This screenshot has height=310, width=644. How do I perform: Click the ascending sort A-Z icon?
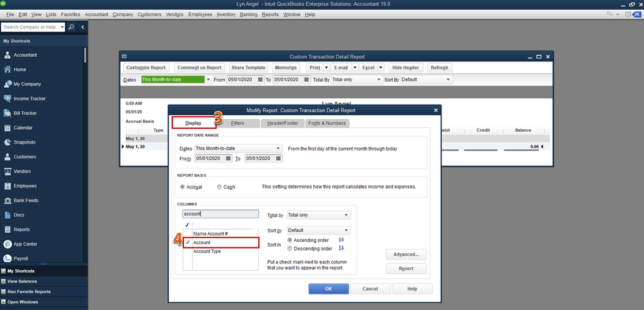coord(341,240)
